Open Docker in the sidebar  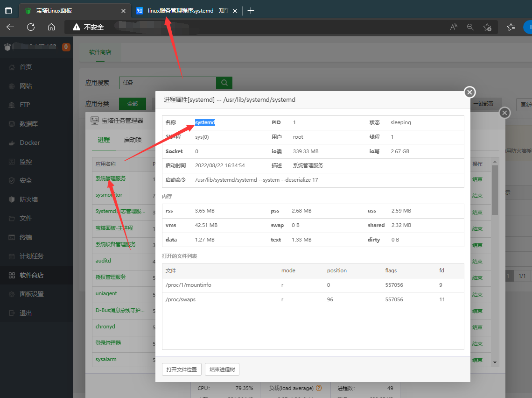tap(30, 142)
